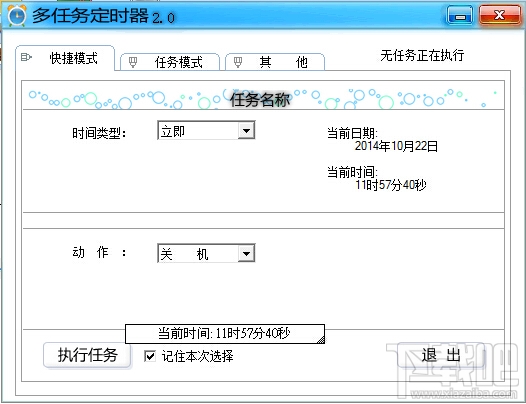This screenshot has width=526, height=404.
Task: Click the pin icon on 任务模式 tab
Action: coord(133,62)
